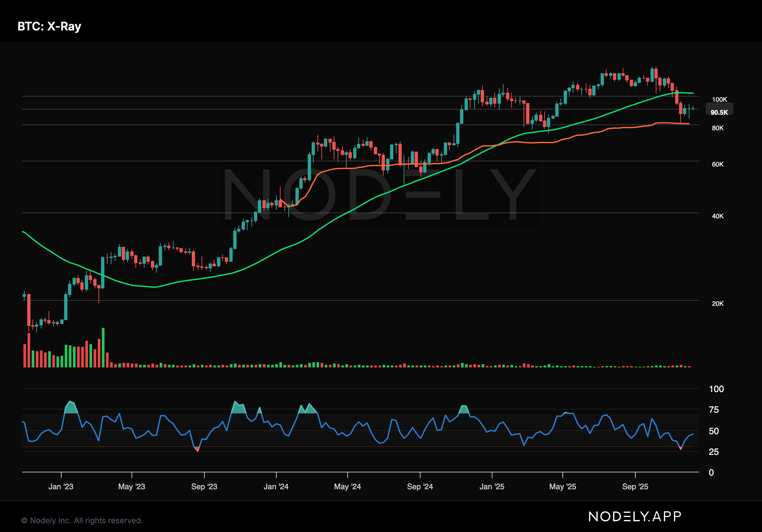Click the NODELY.APP logo text
Screen dimensions: 762x532
(x=635, y=516)
